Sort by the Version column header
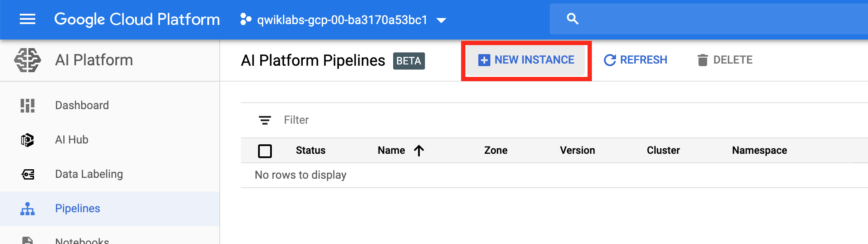The image size is (868, 244). pos(578,150)
